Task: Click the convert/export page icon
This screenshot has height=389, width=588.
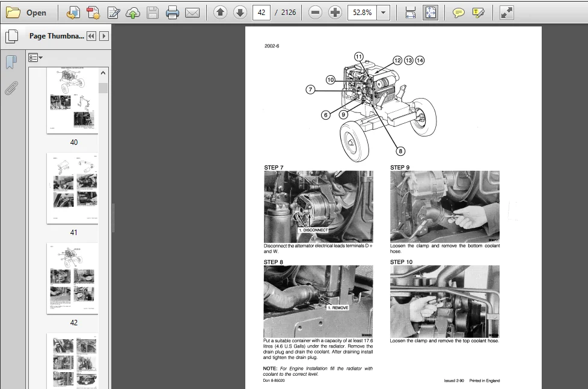Action: [73, 13]
